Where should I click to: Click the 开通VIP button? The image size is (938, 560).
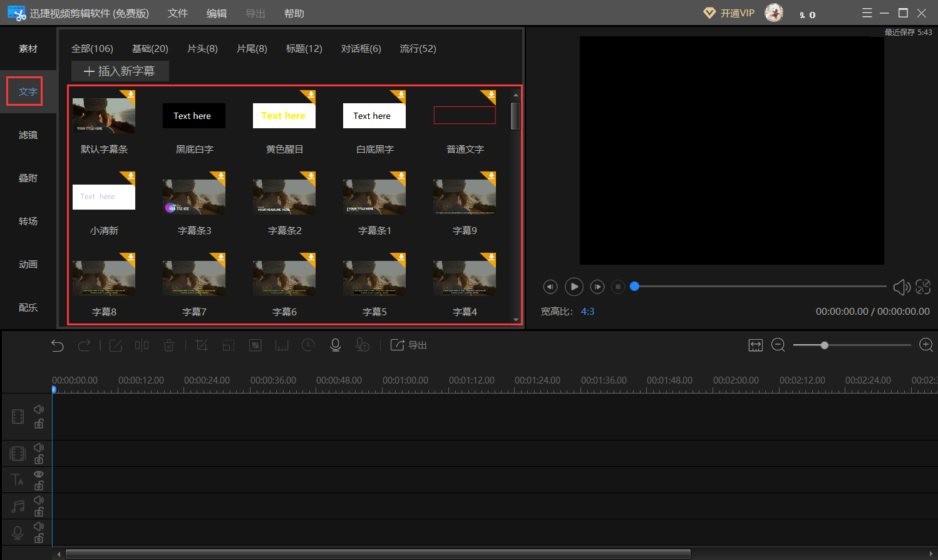point(729,13)
